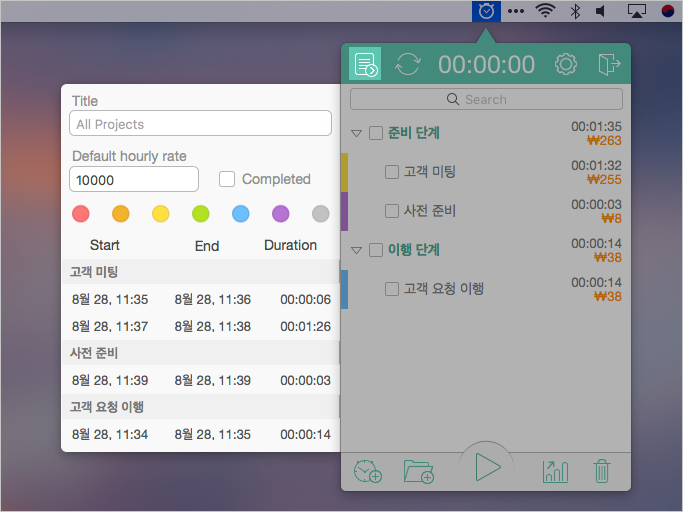Open the reports chart icon

click(555, 471)
